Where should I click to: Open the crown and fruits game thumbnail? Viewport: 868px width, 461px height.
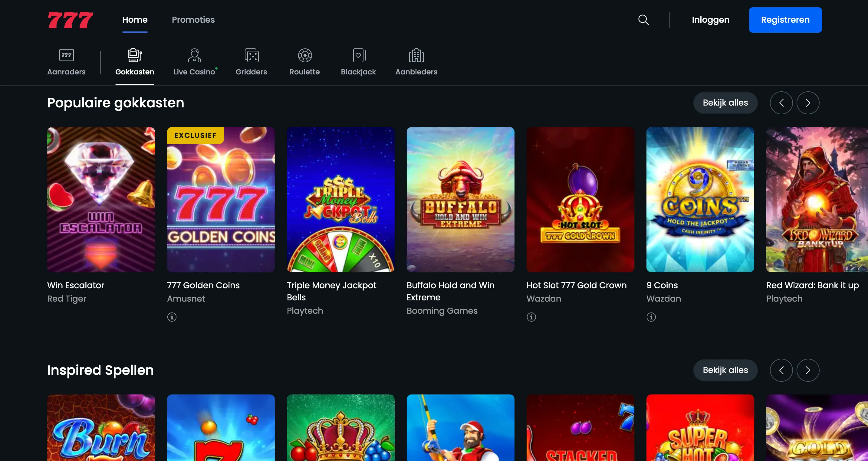coord(341,428)
